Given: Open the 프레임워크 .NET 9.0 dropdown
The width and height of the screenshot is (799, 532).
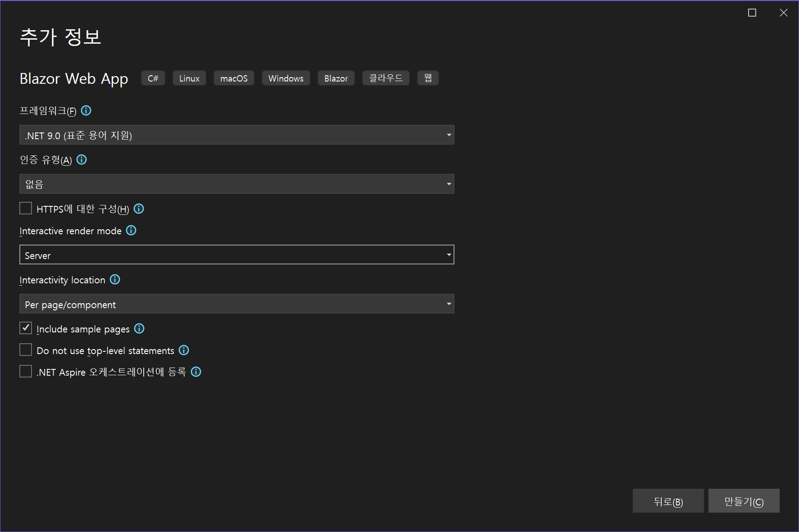Looking at the screenshot, I should click(x=237, y=135).
